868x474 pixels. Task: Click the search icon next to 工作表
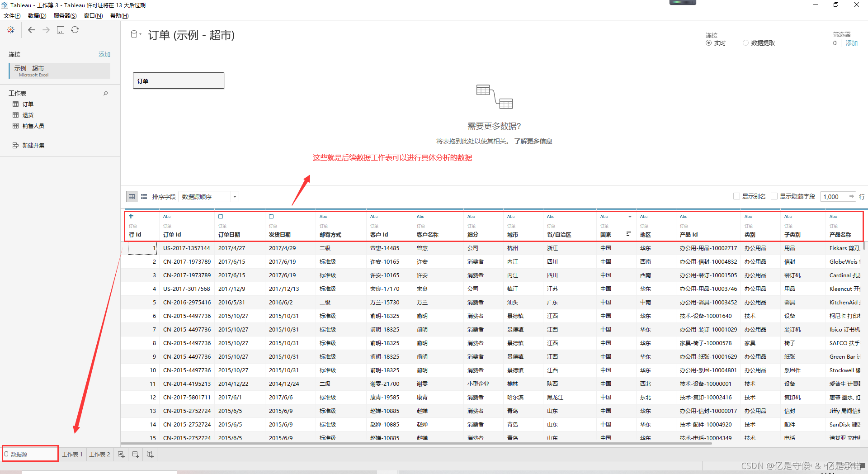106,93
